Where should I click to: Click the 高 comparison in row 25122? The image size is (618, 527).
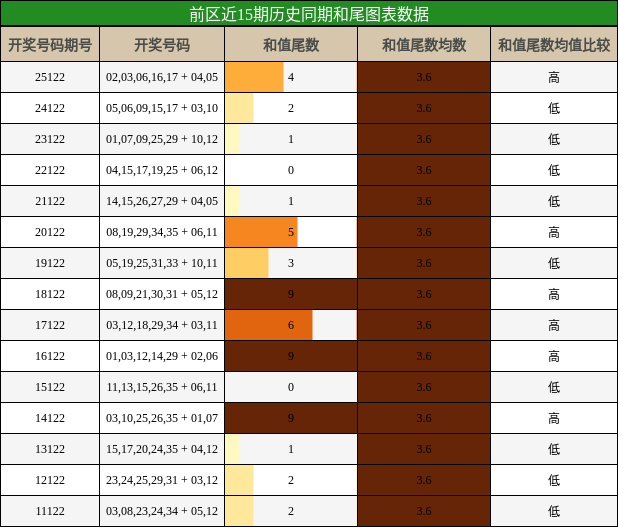(554, 77)
